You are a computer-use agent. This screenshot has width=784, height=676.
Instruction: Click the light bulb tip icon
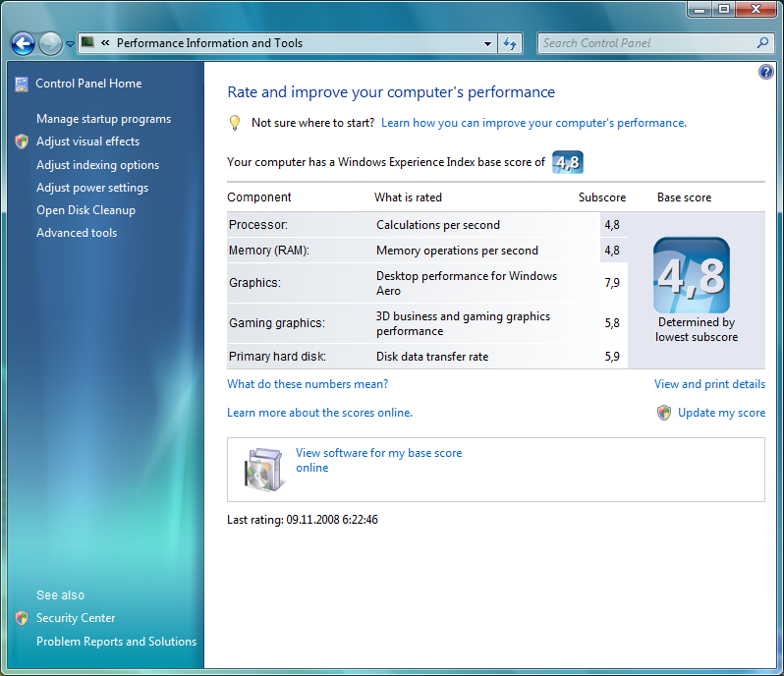pyautogui.click(x=235, y=123)
